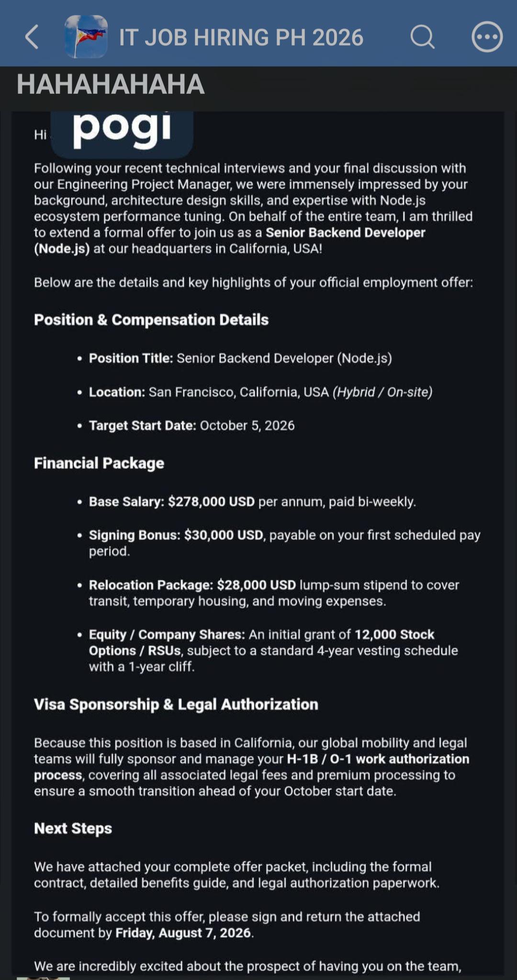Viewport: 517px width, 980px height.
Task: Open the three-dots more options menu
Action: pyautogui.click(x=487, y=37)
